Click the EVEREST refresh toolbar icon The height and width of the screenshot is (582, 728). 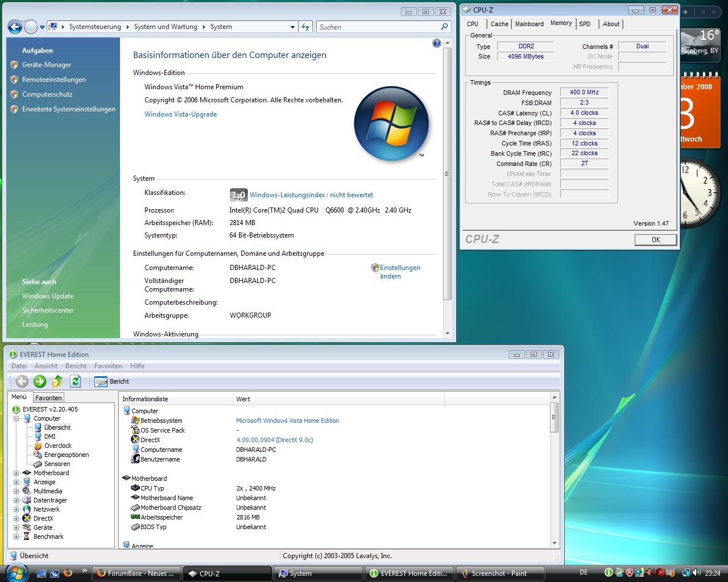(x=76, y=381)
